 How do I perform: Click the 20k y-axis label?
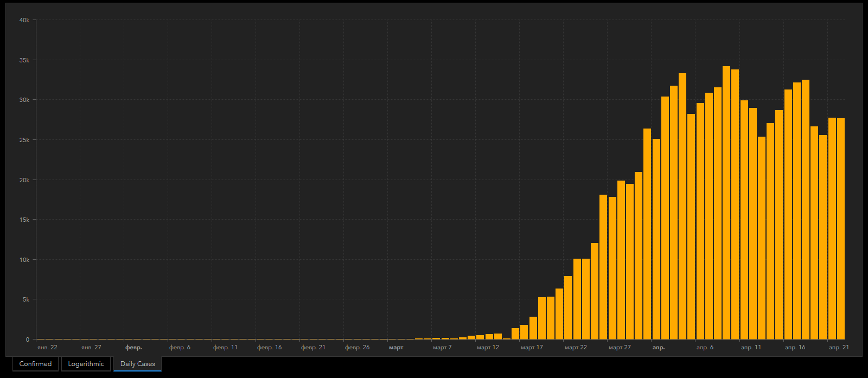pos(24,180)
